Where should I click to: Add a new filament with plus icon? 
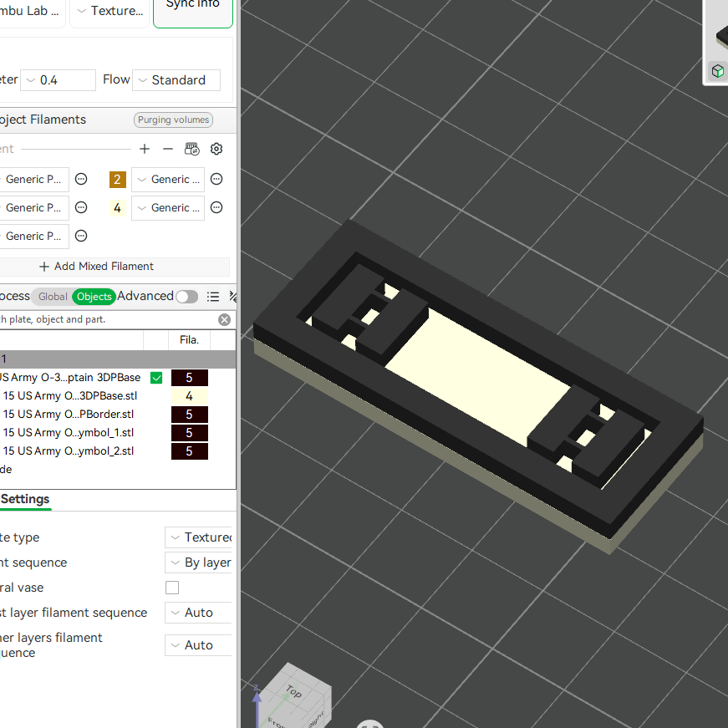tap(145, 149)
